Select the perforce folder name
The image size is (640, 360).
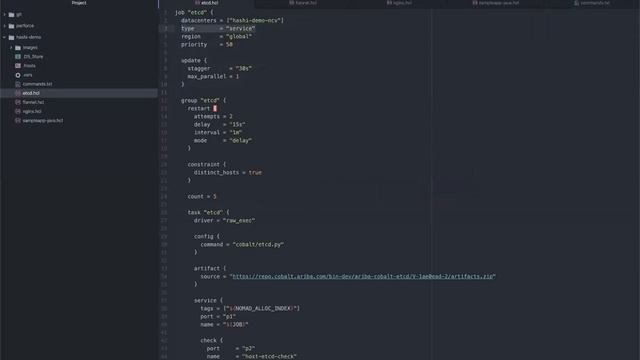coord(25,26)
